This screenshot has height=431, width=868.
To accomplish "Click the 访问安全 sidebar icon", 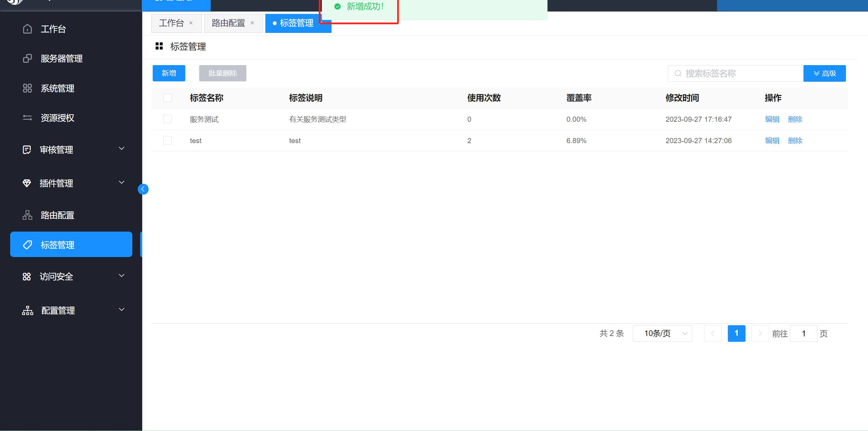I will [x=27, y=277].
